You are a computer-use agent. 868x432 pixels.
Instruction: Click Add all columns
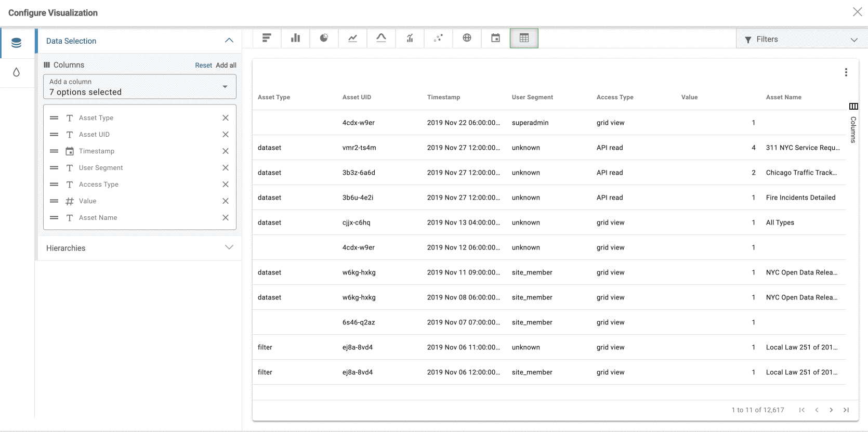coord(226,66)
